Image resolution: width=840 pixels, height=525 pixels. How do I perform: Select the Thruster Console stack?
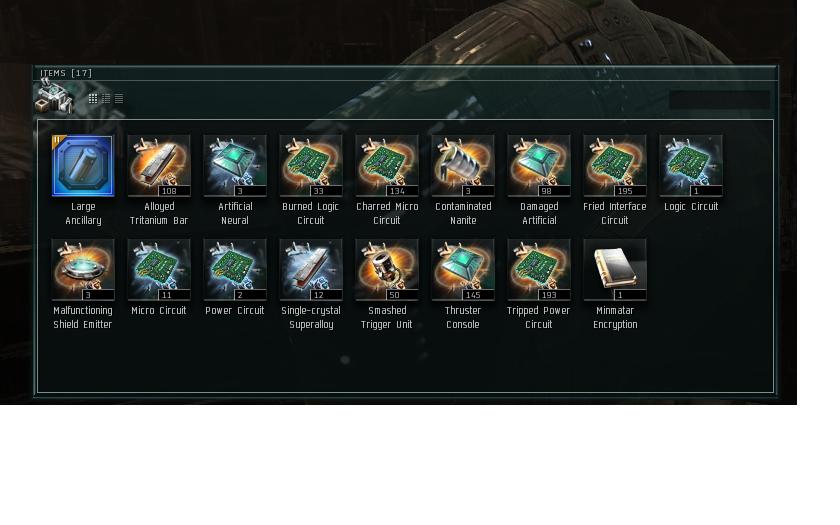click(x=463, y=269)
